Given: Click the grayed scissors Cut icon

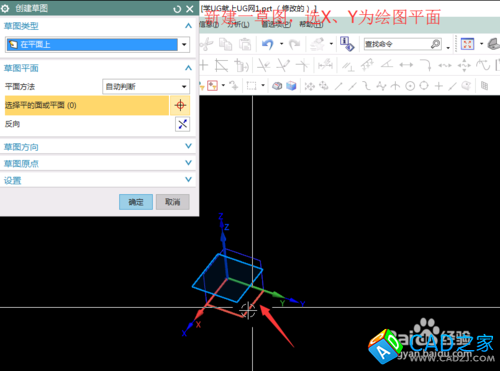Looking at the screenshot, I should tap(206, 44).
